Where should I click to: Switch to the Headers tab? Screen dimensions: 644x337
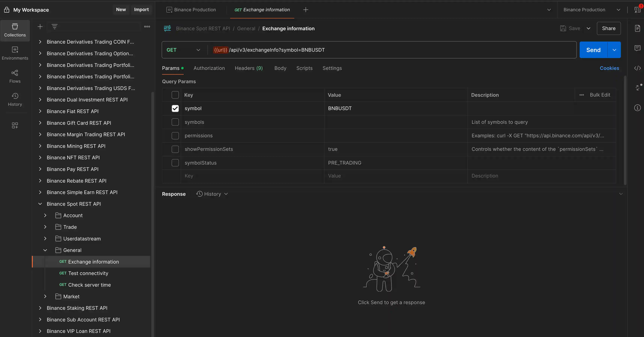point(249,68)
